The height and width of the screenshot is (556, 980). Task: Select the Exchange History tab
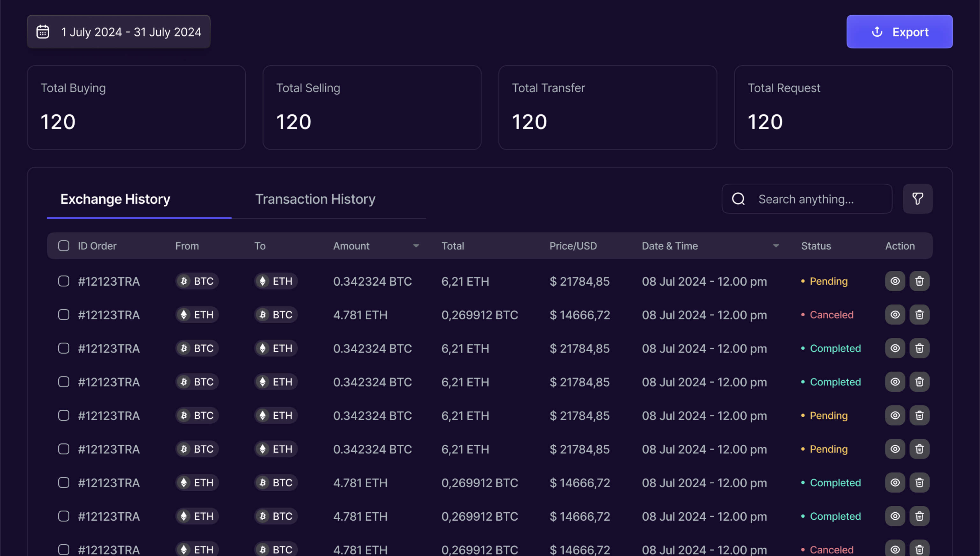(x=115, y=199)
